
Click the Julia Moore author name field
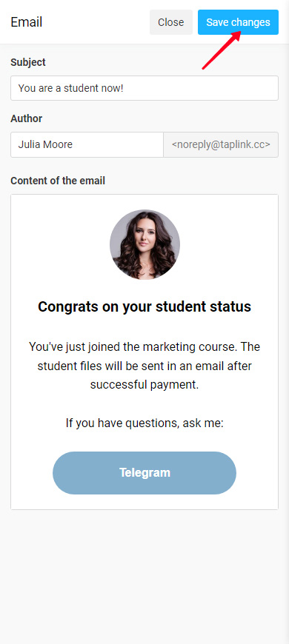point(87,144)
